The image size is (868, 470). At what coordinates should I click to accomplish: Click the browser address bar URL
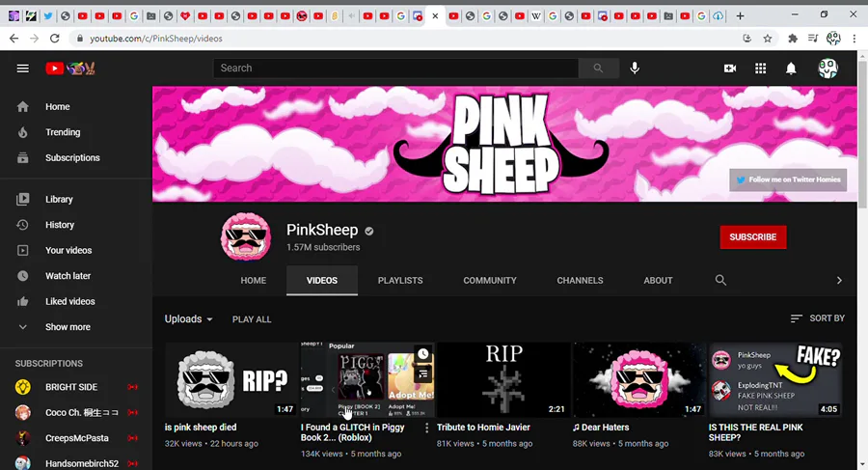click(156, 39)
